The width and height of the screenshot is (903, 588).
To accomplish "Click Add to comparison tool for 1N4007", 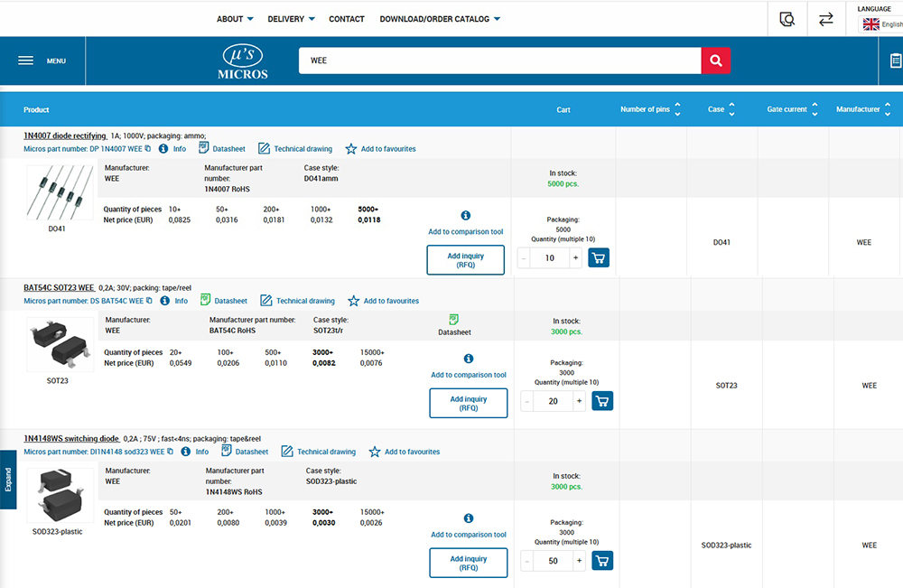I will [465, 231].
